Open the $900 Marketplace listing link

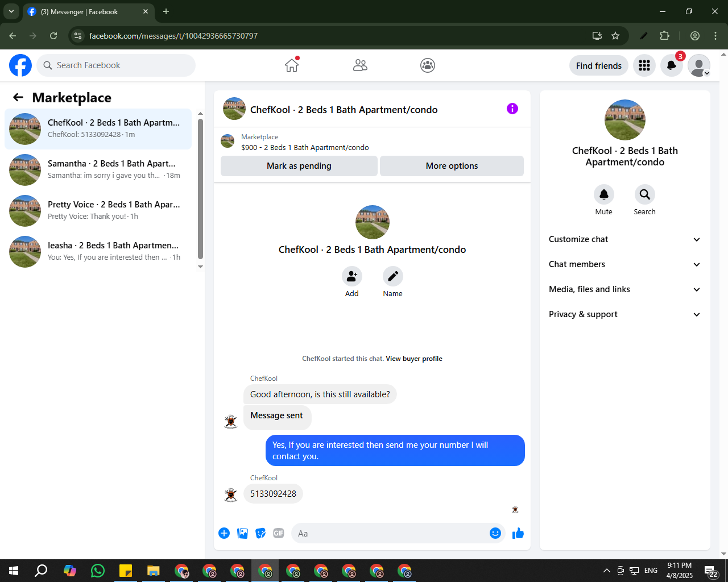(x=305, y=147)
